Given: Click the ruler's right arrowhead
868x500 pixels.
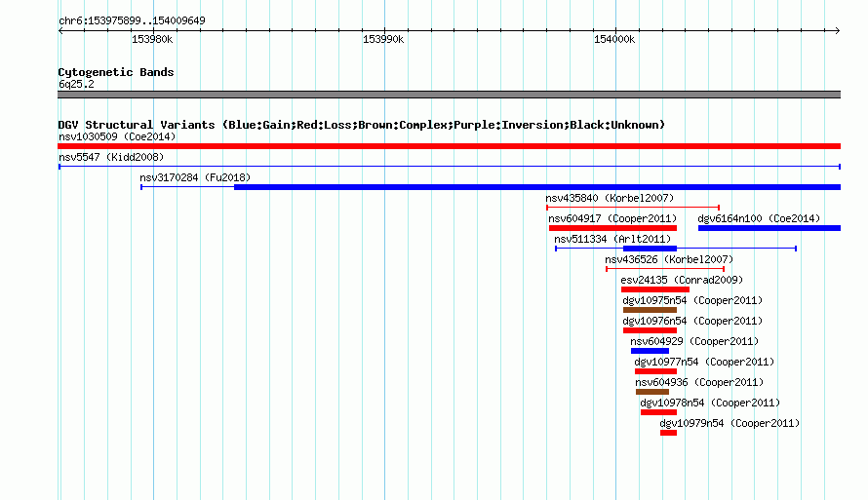Looking at the screenshot, I should (838, 30).
